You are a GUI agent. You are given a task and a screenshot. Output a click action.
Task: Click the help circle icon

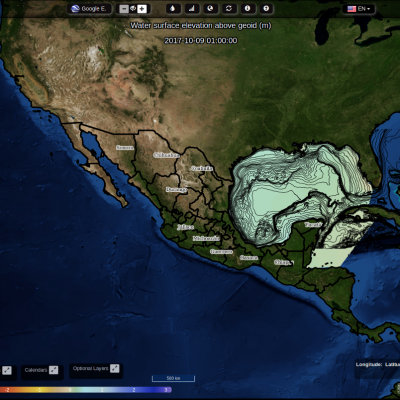266,9
